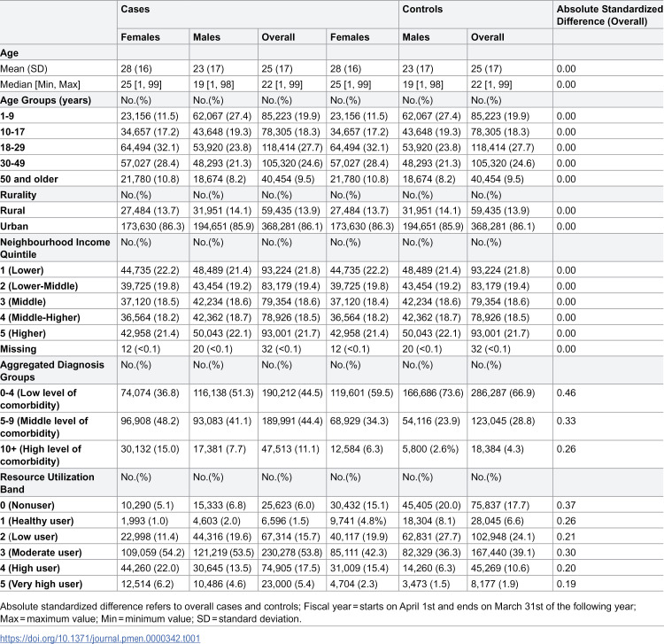Select the Controls column header
664x644 pixels.
[422, 10]
